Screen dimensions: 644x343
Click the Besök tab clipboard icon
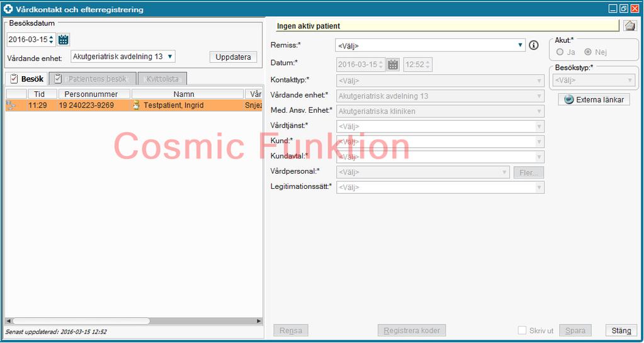click(14, 79)
